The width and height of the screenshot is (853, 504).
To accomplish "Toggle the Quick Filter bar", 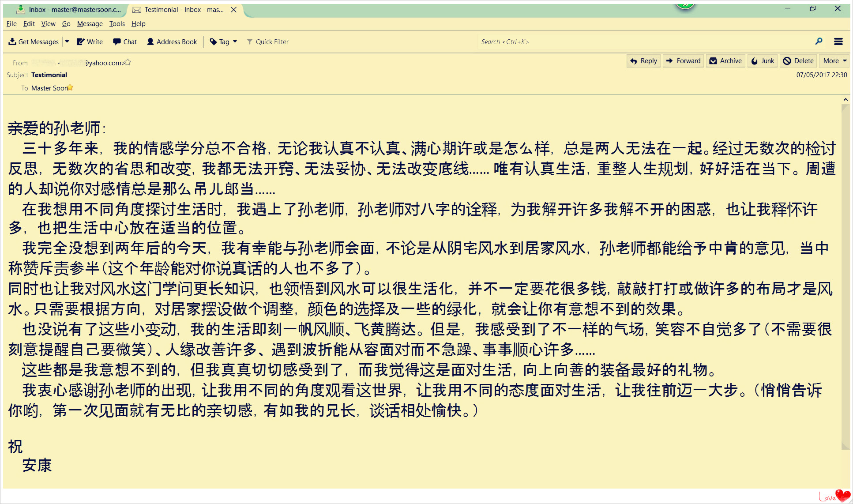I will [267, 41].
